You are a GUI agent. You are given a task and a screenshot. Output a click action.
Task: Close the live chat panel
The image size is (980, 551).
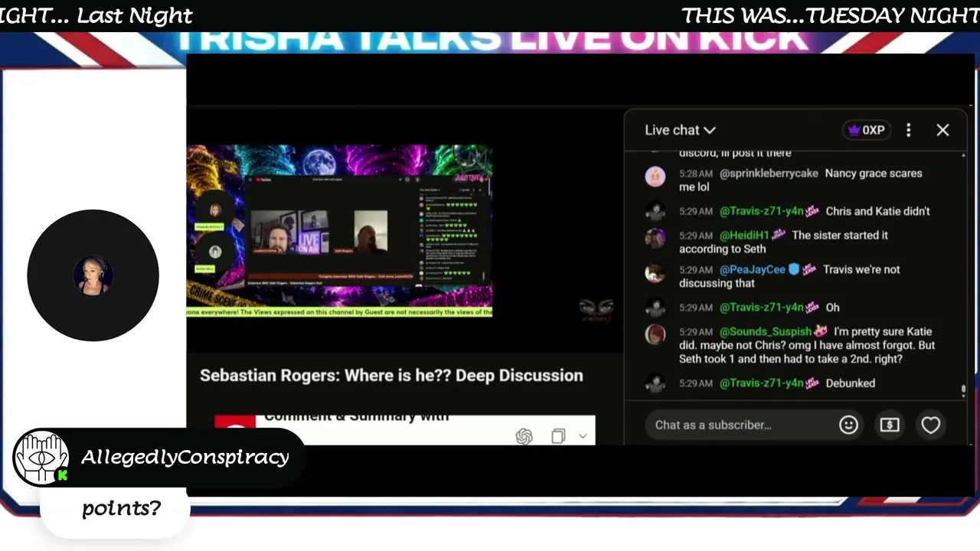click(x=942, y=130)
